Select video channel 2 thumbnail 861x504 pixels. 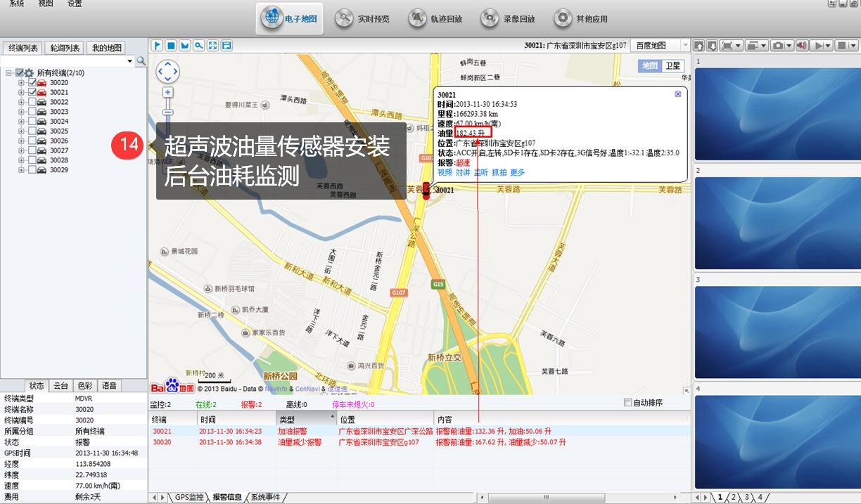(x=777, y=223)
